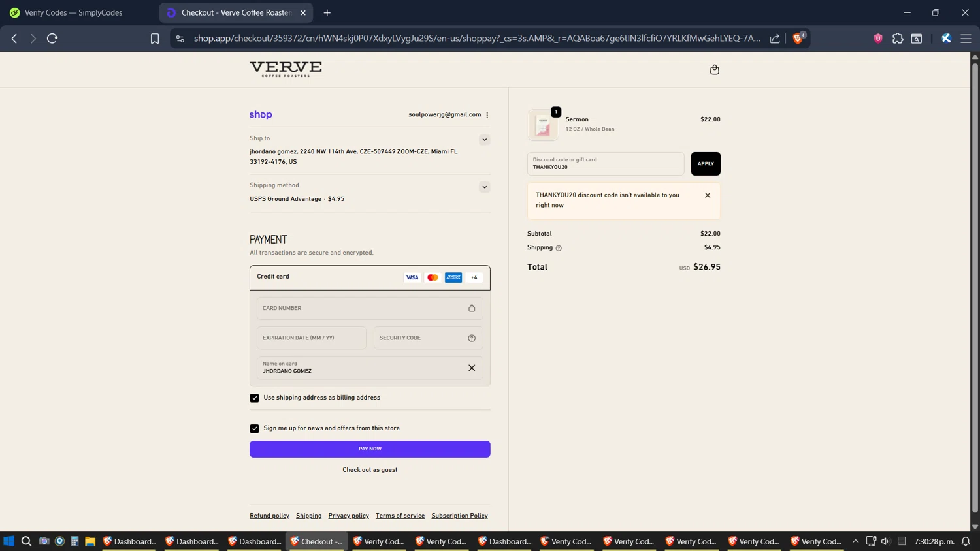
Task: Click the PAY NOW button
Action: pos(370,449)
